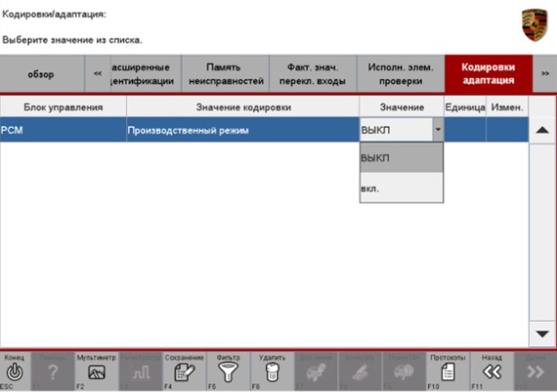The height and width of the screenshot is (392, 557).
Task: Switch to Исполн. элем. проверки tab
Action: 400,74
